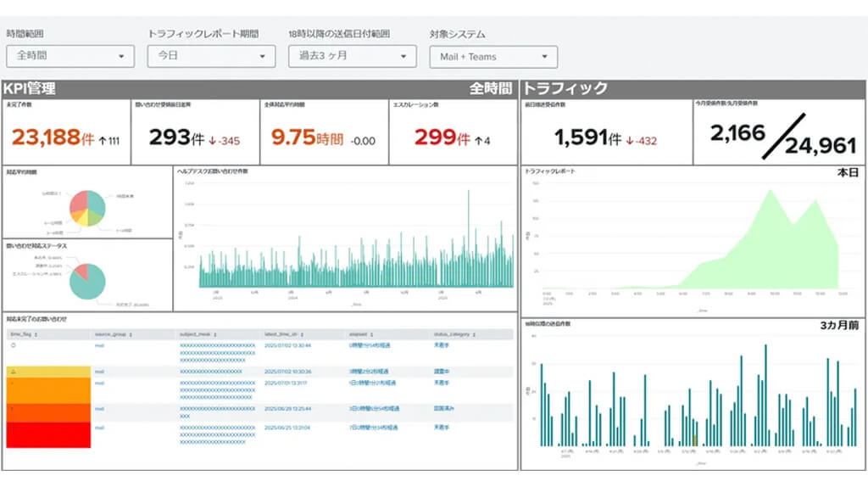Screen dimensions: 868x487
Task: Click the 293件 inquiry count value
Action: click(177, 137)
